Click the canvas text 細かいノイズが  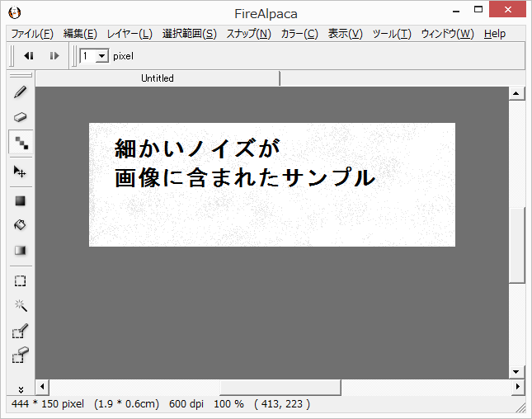198,148
